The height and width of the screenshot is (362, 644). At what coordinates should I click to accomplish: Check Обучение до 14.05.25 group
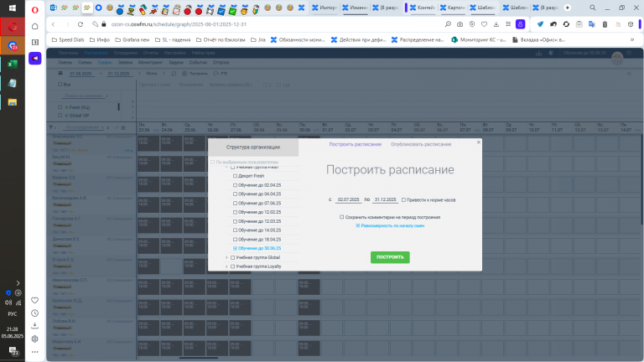click(x=235, y=230)
